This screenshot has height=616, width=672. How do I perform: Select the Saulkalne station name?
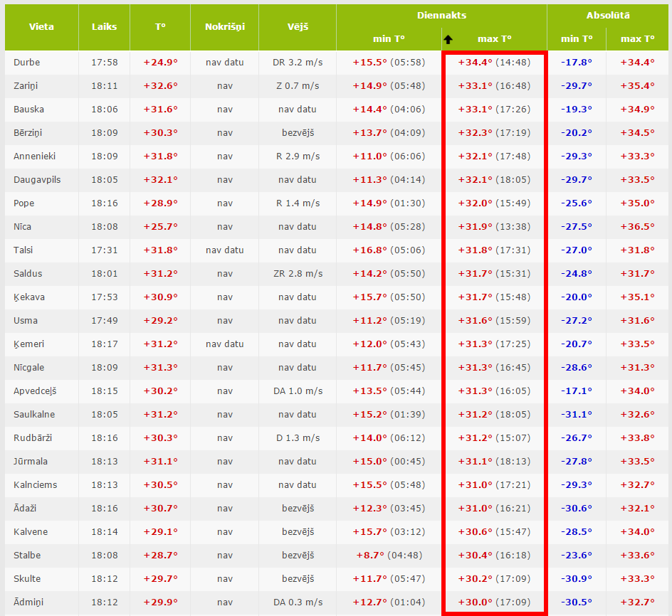tap(34, 414)
